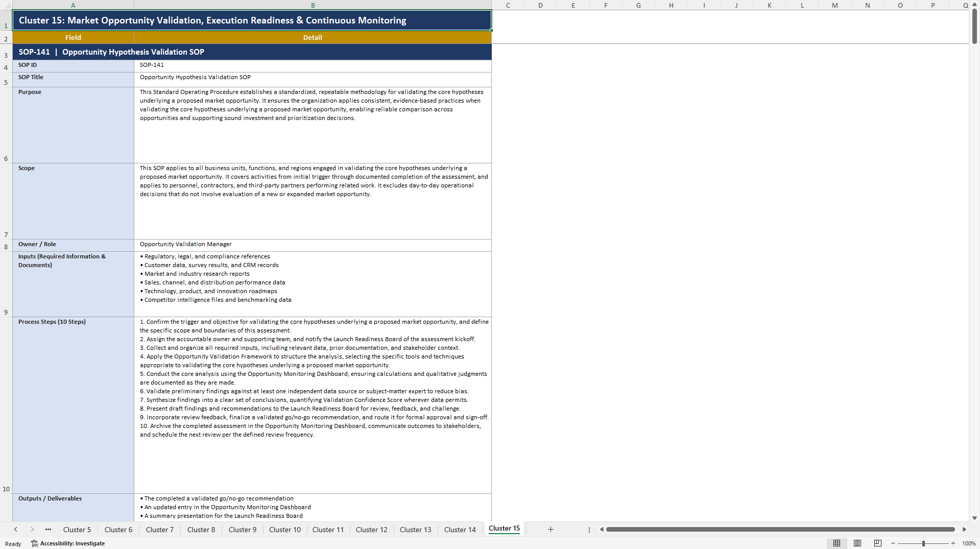Click the Field header cell
Image resolution: width=980 pixels, height=549 pixels.
(73, 37)
